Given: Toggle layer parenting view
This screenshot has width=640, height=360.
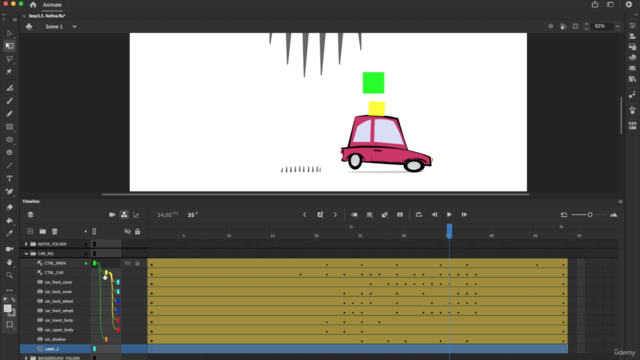Looking at the screenshot, I should coord(124,215).
